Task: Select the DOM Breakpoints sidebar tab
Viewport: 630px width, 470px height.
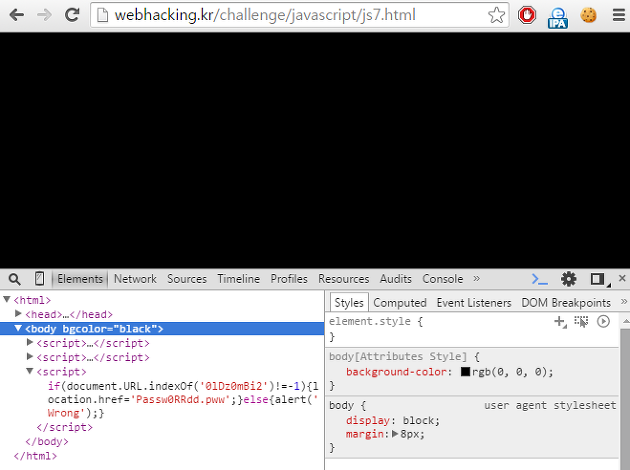Action: (x=566, y=302)
